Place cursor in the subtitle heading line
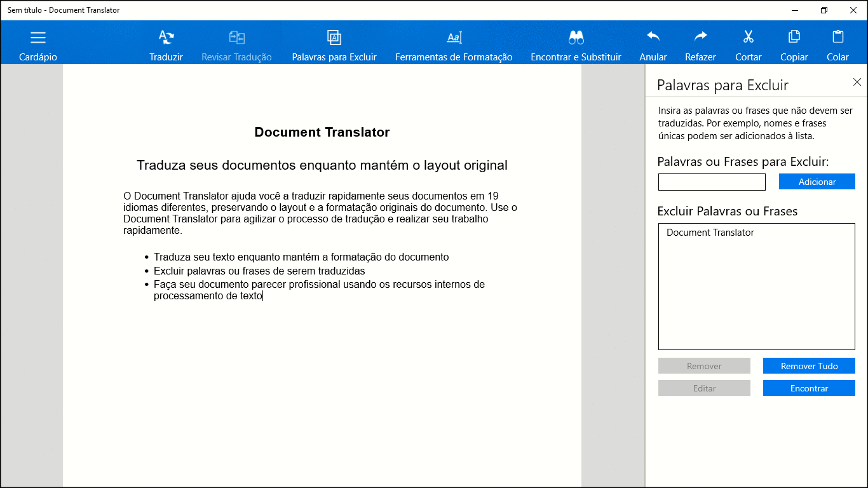 tap(322, 166)
